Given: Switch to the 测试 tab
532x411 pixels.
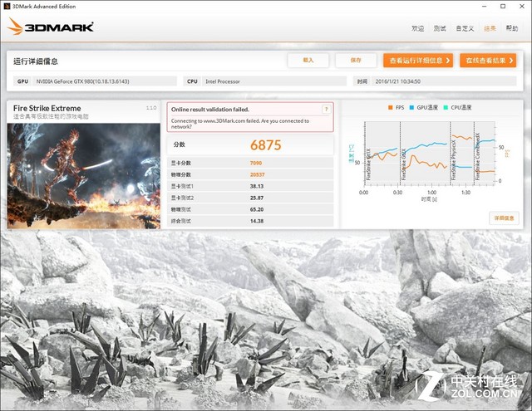Looking at the screenshot, I should [440, 28].
